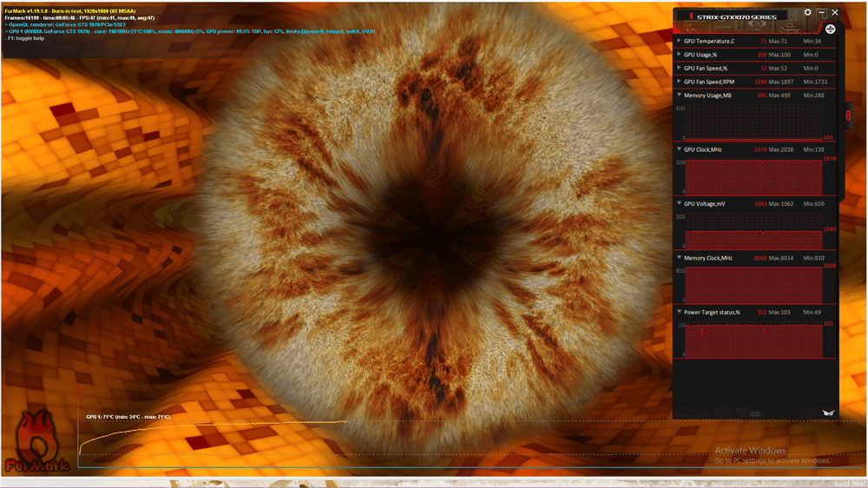This screenshot has width=868, height=488.
Task: Expand the GPU Temperature graph
Action: (x=679, y=41)
